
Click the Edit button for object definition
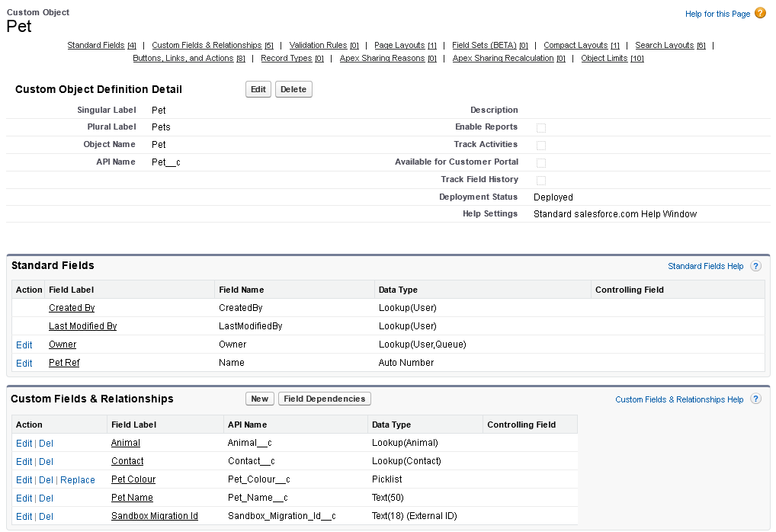[x=258, y=90]
